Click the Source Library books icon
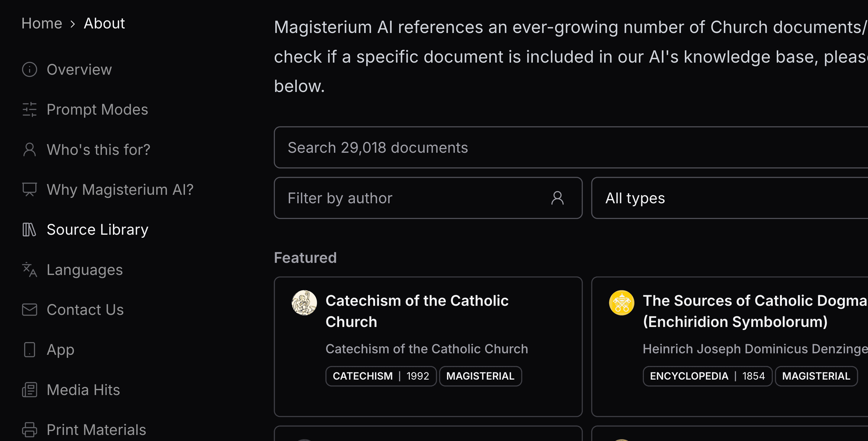The image size is (868, 441). (x=30, y=230)
